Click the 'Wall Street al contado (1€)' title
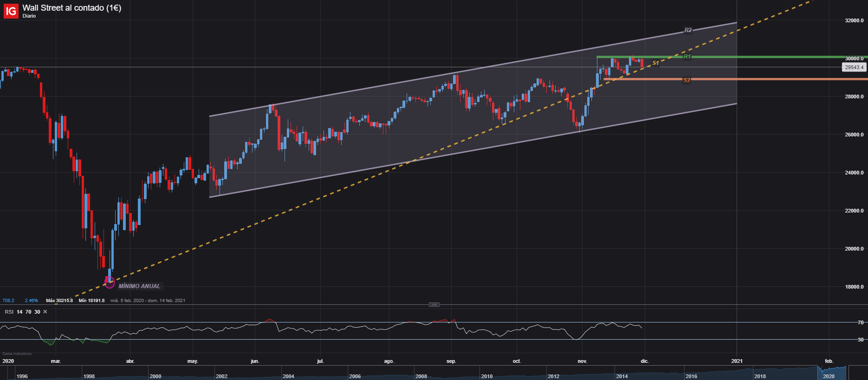The image size is (868, 380). click(x=72, y=8)
